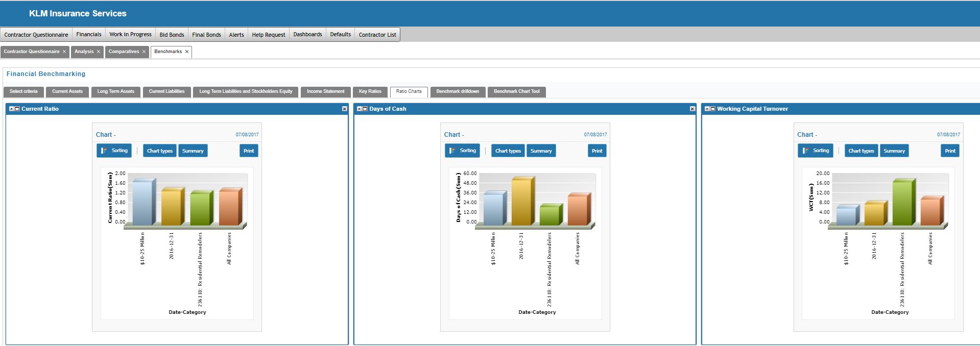Open Chart types in Working Capital Turnover
The width and height of the screenshot is (980, 346).
click(x=861, y=151)
